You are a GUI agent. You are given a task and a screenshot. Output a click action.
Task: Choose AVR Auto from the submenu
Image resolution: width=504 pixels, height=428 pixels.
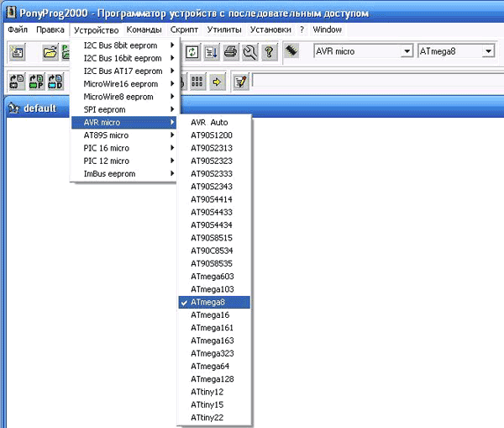pos(214,122)
